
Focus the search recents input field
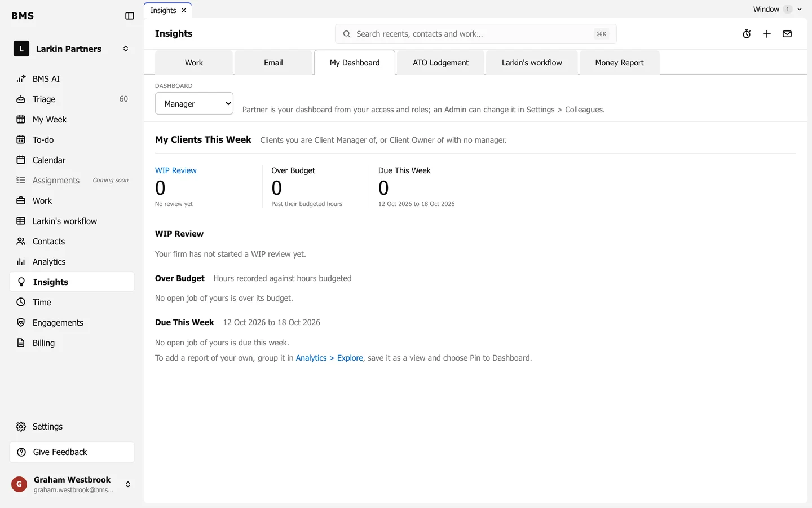pyautogui.click(x=475, y=34)
